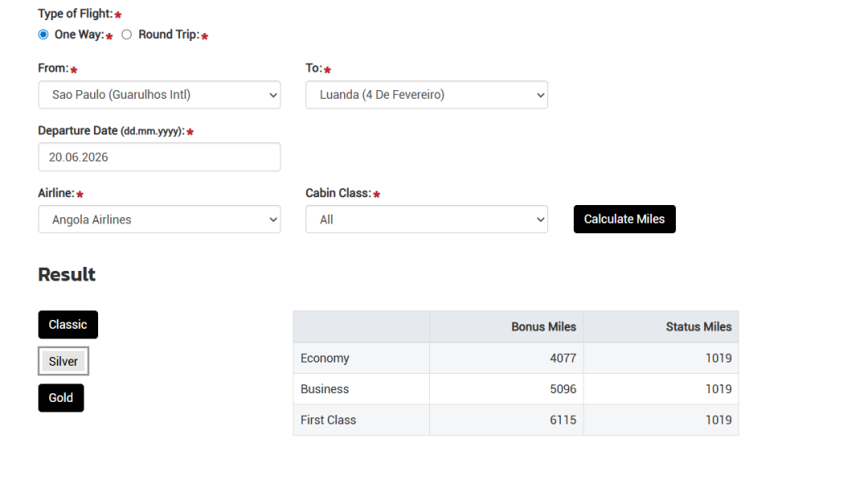
Task: Select the Silver status tab
Action: [x=63, y=361]
